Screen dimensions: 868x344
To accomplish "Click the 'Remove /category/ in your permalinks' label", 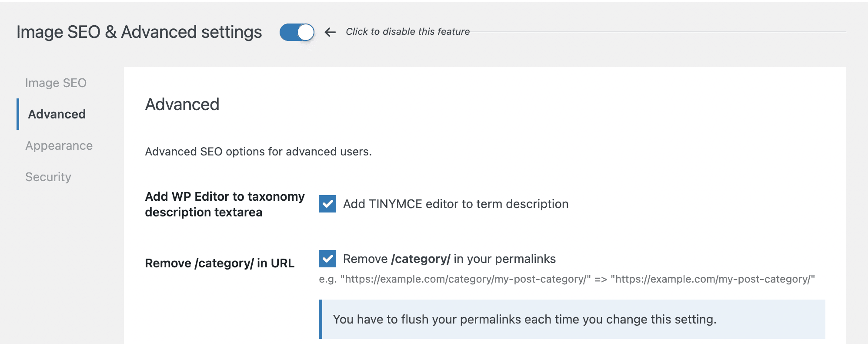I will (x=449, y=259).
